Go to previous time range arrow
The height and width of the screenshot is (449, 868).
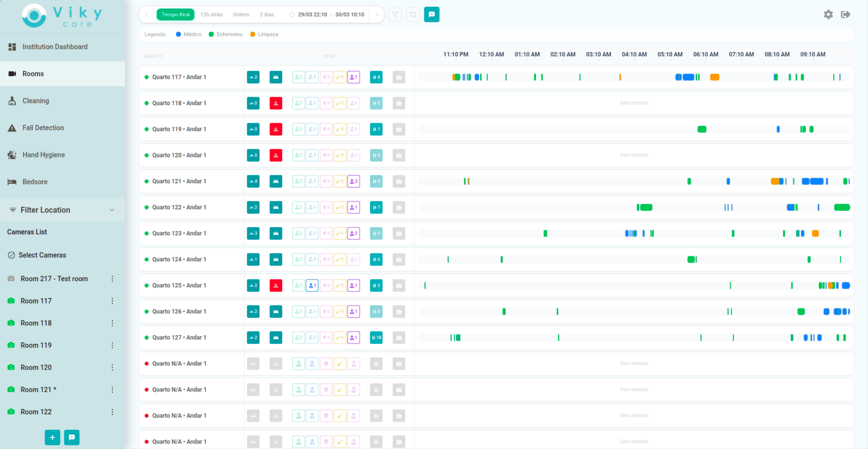[146, 15]
